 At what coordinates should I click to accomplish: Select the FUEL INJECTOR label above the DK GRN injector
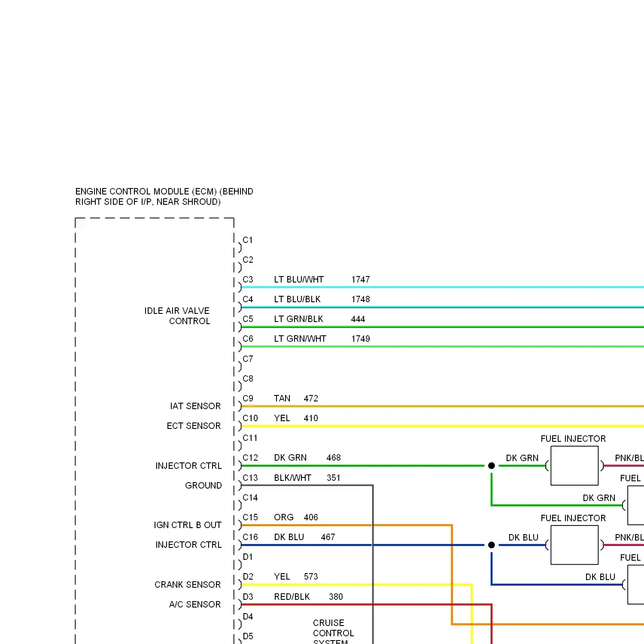pos(573,439)
